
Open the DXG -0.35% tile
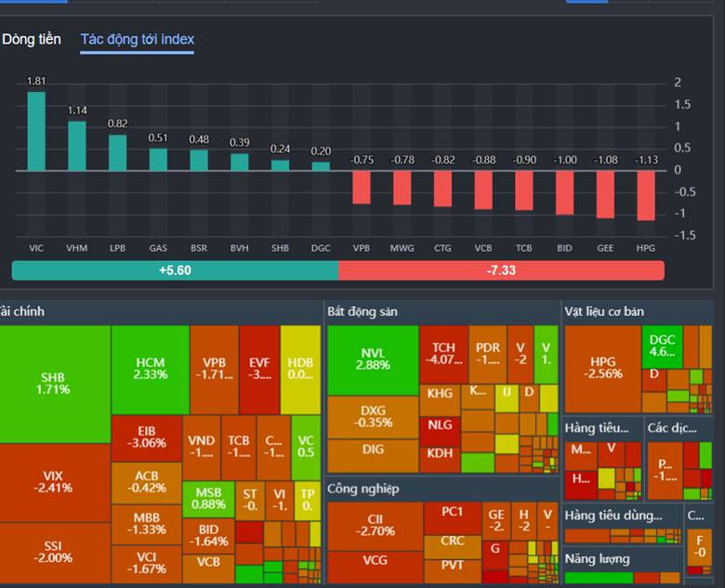click(x=373, y=417)
